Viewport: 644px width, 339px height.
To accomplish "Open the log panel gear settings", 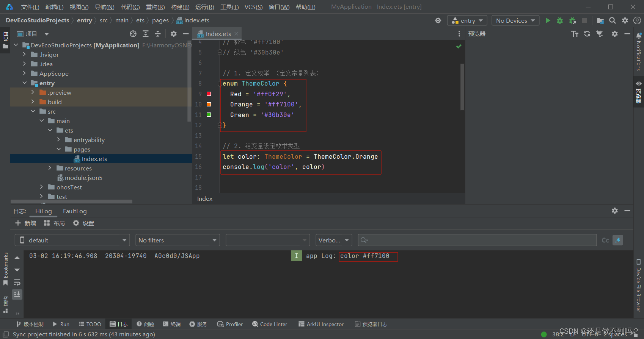I will click(615, 211).
